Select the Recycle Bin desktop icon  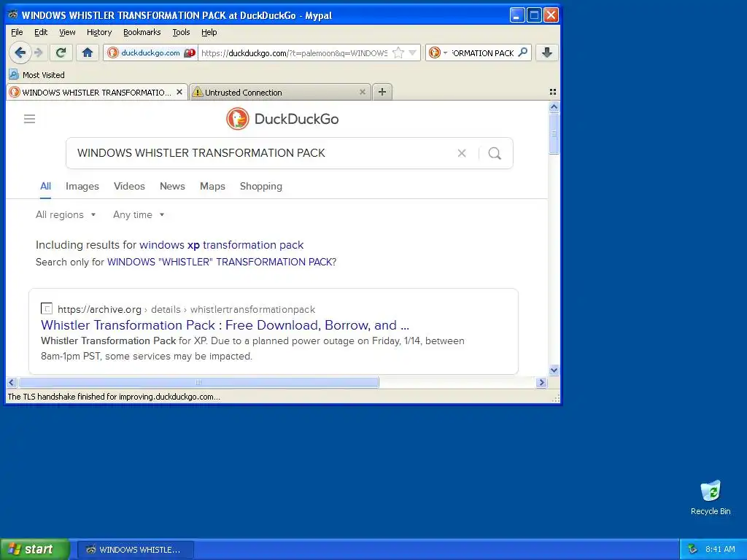click(x=711, y=497)
